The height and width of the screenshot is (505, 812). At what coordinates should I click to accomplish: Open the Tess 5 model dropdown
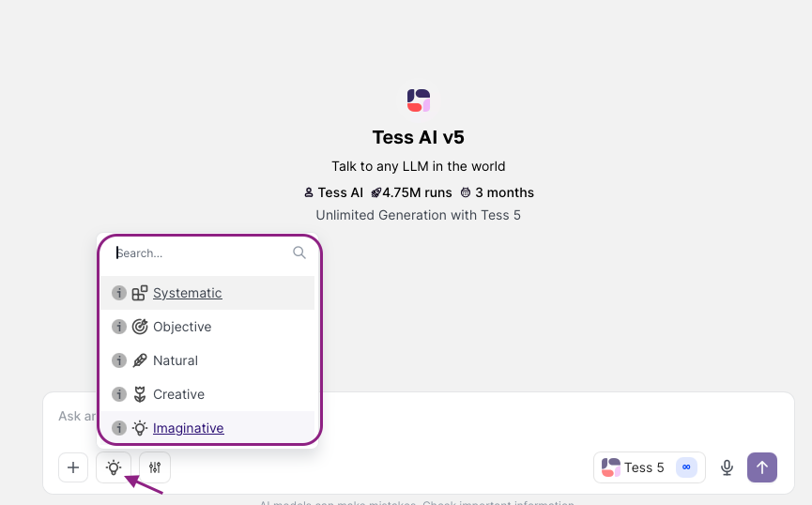coord(650,467)
